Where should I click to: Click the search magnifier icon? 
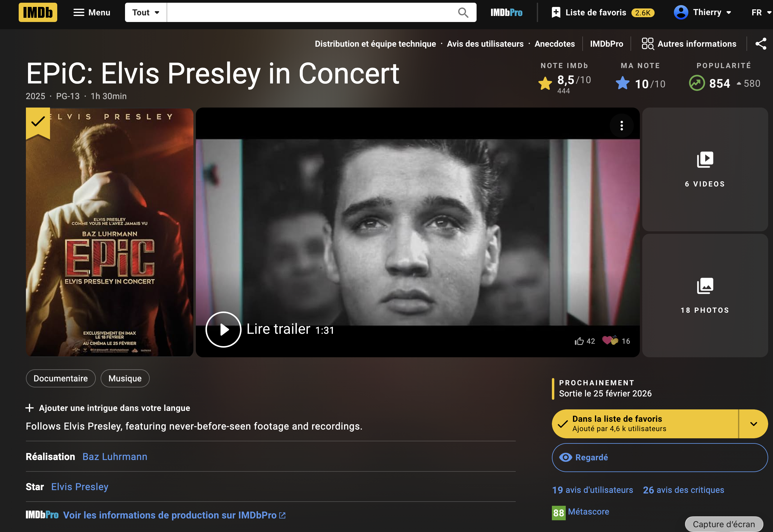coord(463,13)
